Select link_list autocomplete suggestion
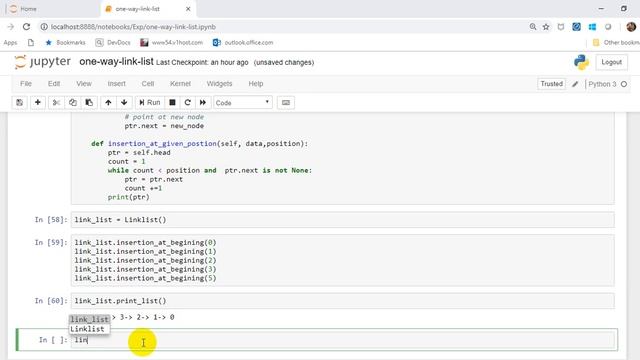The image size is (640, 360). (x=89, y=319)
